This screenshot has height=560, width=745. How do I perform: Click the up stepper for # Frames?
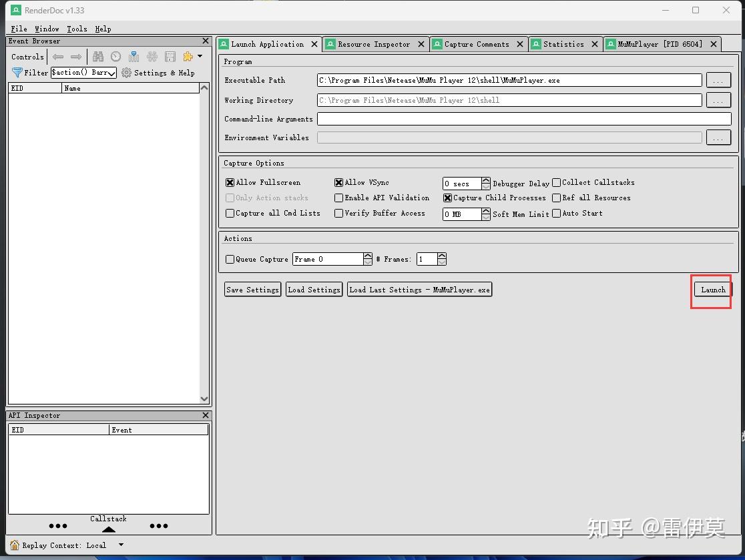pos(441,255)
